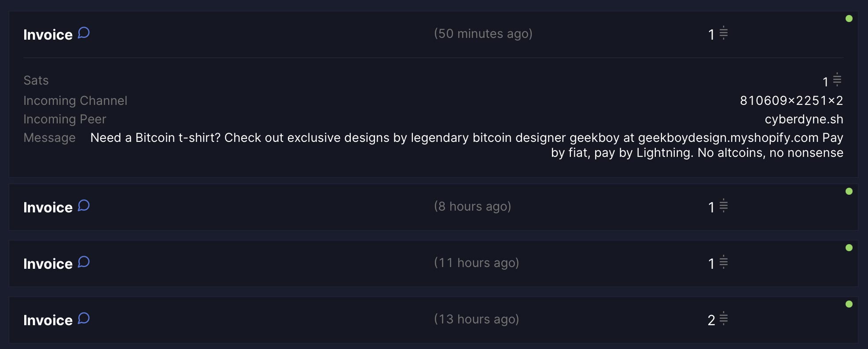Click the (50 minutes ago) timestamp
Viewport: 868px width, 349px height.
tap(483, 34)
